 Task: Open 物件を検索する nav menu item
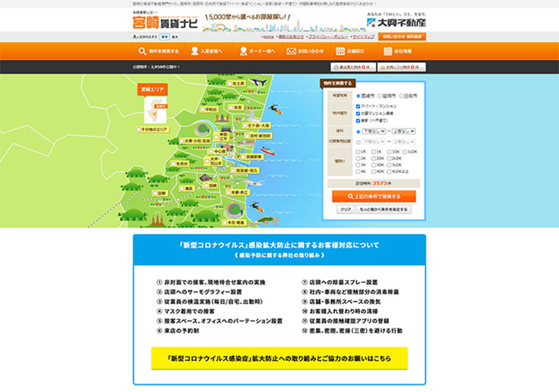pos(159,52)
